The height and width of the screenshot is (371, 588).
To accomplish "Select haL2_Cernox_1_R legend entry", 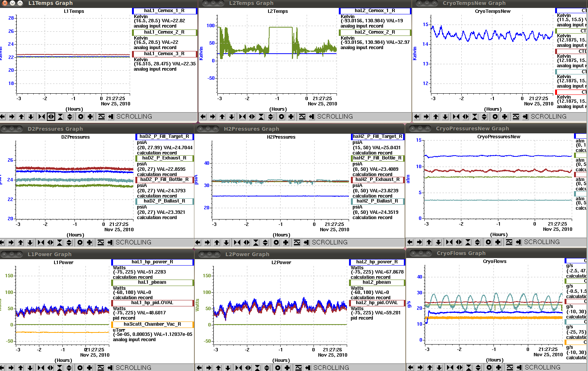I will (375, 11).
